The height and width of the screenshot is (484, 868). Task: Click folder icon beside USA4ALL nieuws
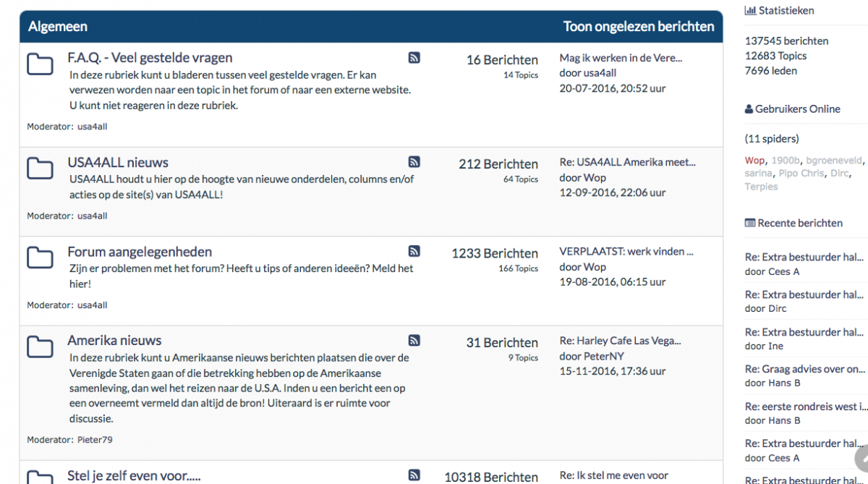click(x=40, y=168)
